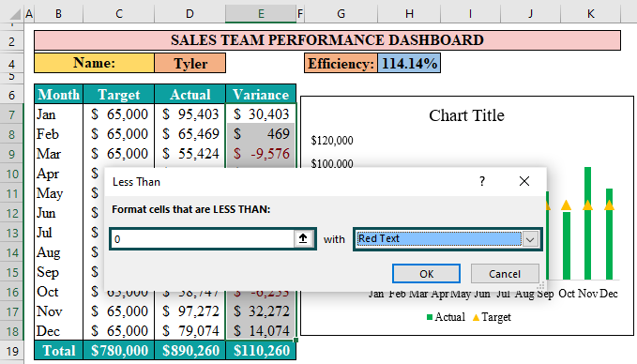Viewport: 637px width, 364px height.
Task: Select row 12 header
Action: tap(12, 213)
